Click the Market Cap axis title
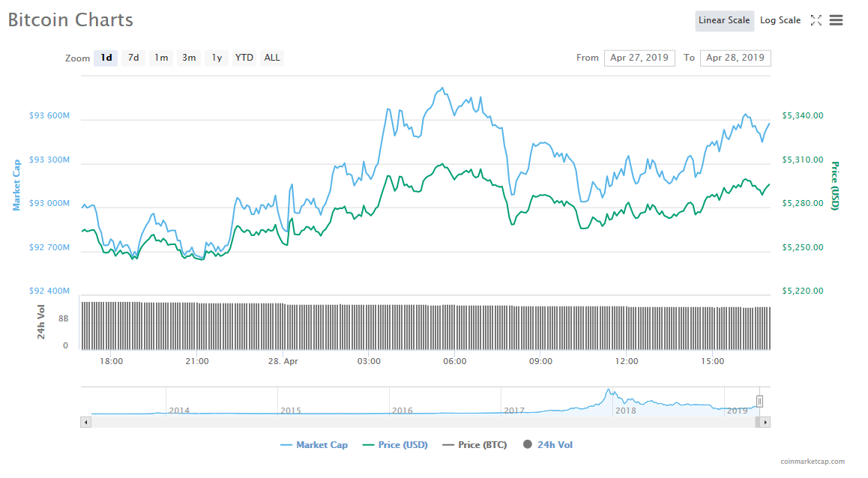The width and height of the screenshot is (868, 478). pyautogui.click(x=16, y=185)
